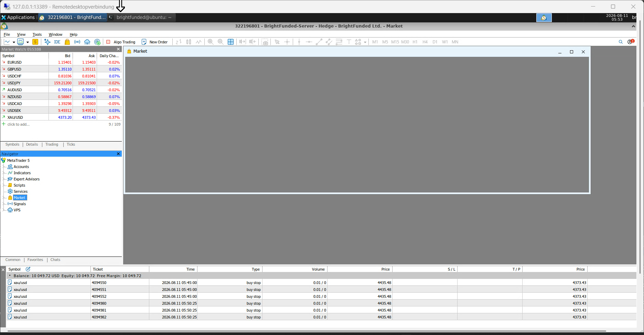Click the screenshot camera icon

tap(265, 42)
